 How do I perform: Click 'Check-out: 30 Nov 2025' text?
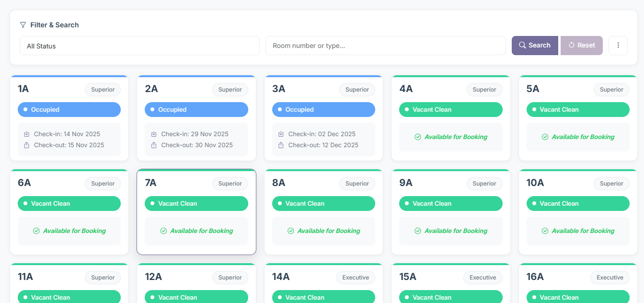197,145
